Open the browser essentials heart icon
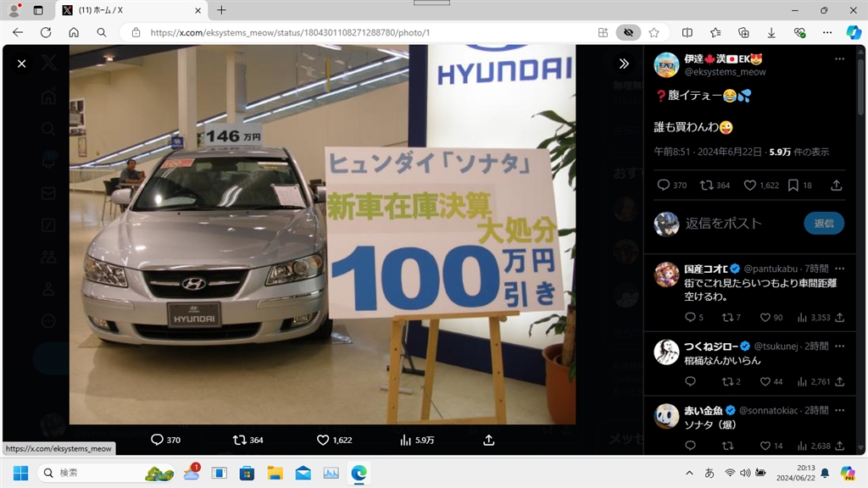Image resolution: width=868 pixels, height=488 pixels. coord(799,33)
